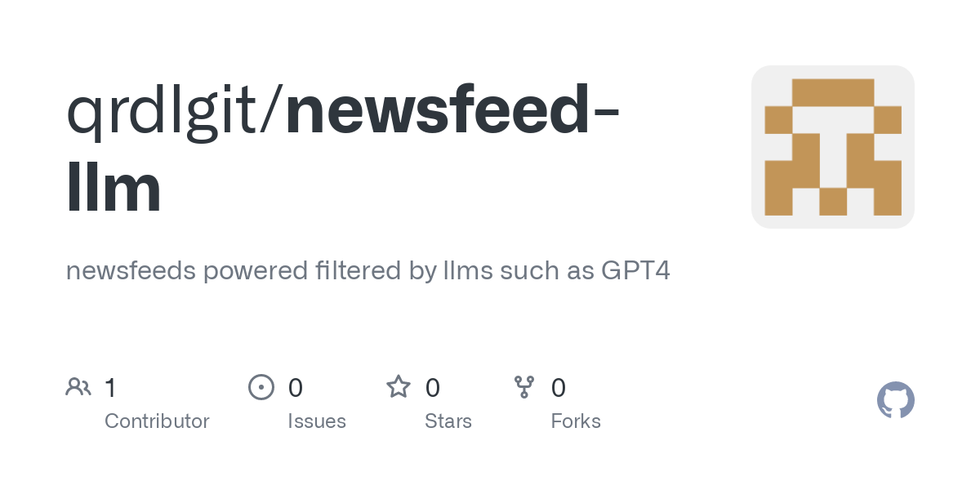Click the 0 count above Issues
980x490 pixels.
click(x=296, y=388)
